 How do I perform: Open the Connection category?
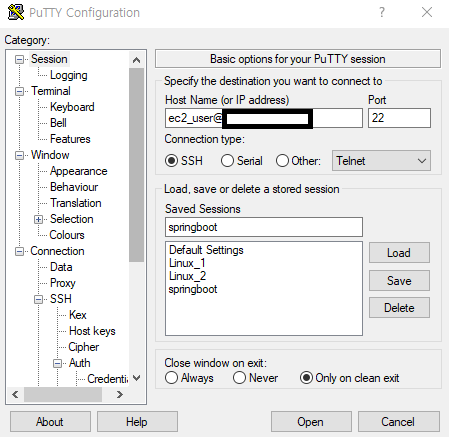[57, 251]
